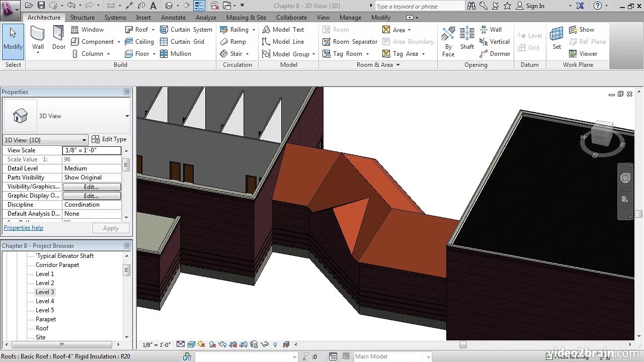
Task: Click Edit button for Graphic Display Options
Action: pyautogui.click(x=92, y=196)
